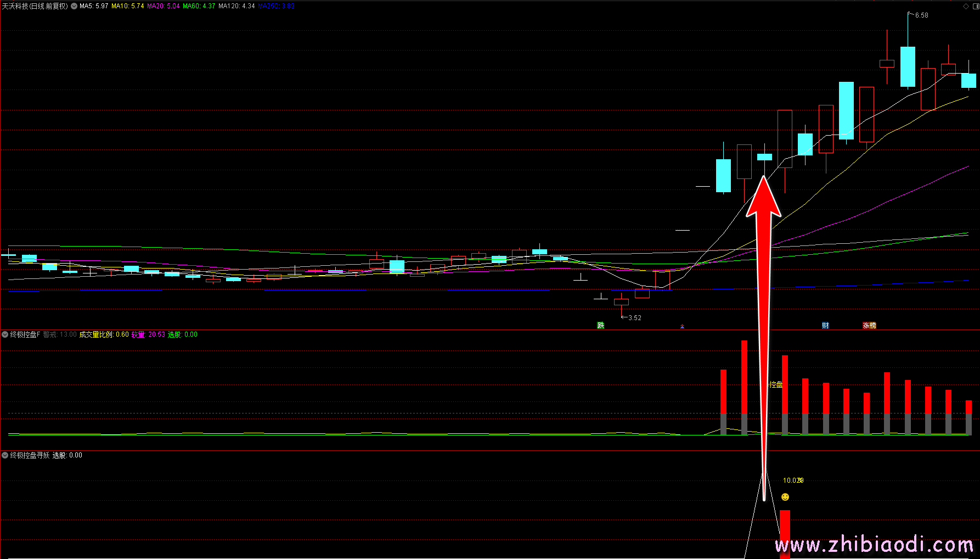Click the 6.58 high price label
This screenshot has width=980, height=559.
point(922,15)
